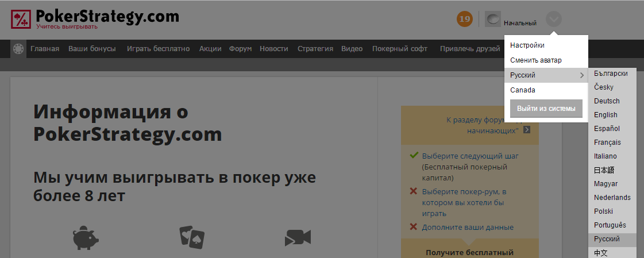Screen dimensions: 644x258
Task: Switch language to Magyar
Action: point(612,184)
